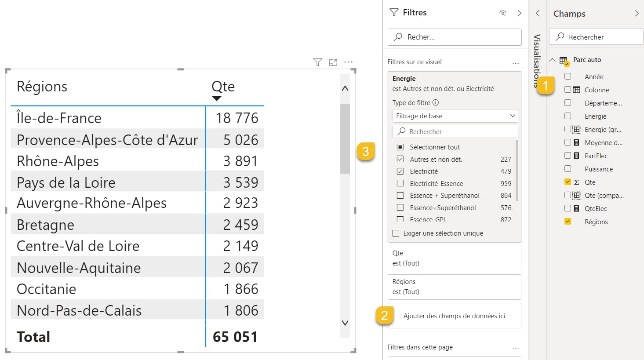This screenshot has height=360, width=644.
Task: Collapse the Filtres pane with its arrow
Action: [x=519, y=13]
